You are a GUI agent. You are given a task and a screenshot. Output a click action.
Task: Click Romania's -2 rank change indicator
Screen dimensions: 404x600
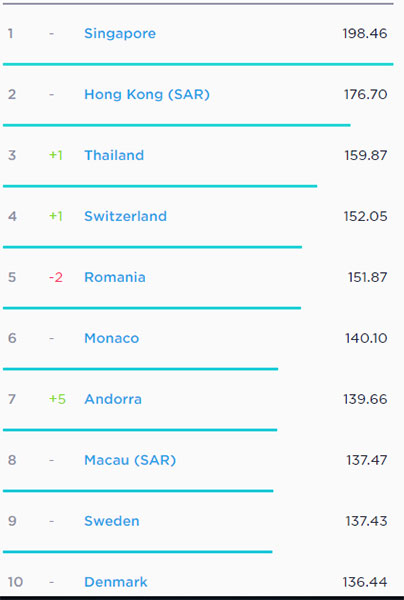[x=56, y=277]
